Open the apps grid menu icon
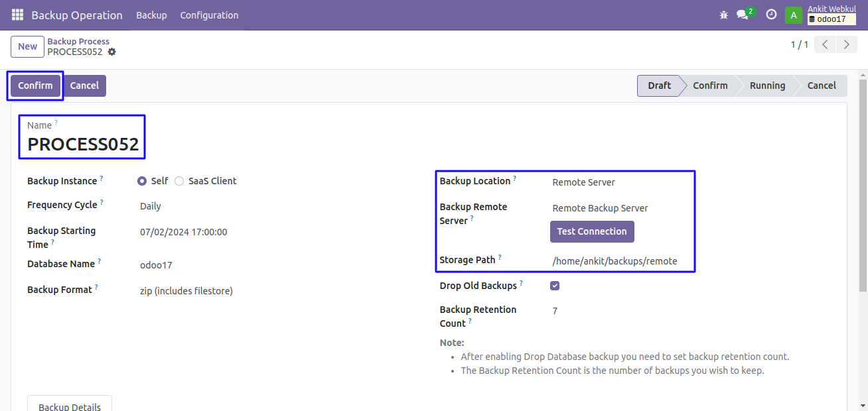Viewport: 868px width, 411px height. pos(17,15)
